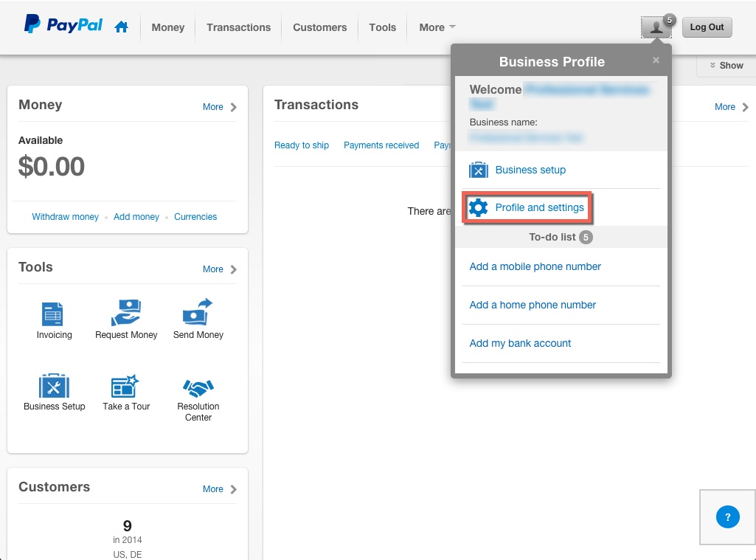
Task: Open the Money menu
Action: tap(167, 27)
